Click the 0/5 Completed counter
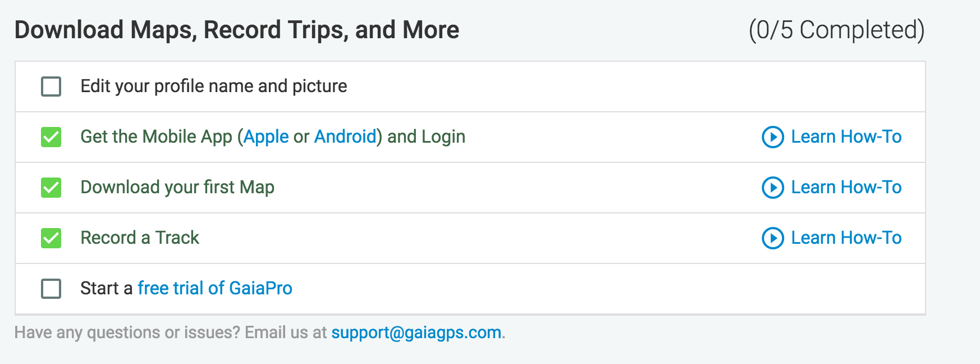The height and width of the screenshot is (364, 980). 836,30
